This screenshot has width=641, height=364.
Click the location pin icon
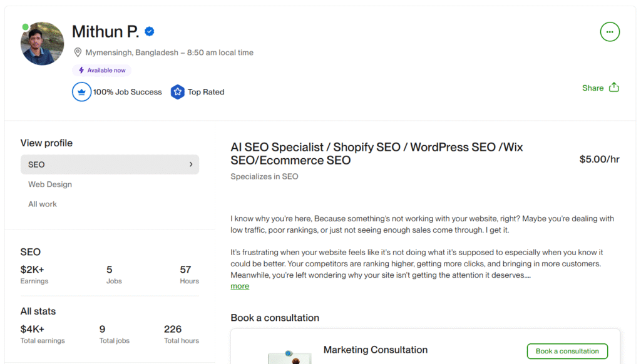(x=78, y=53)
